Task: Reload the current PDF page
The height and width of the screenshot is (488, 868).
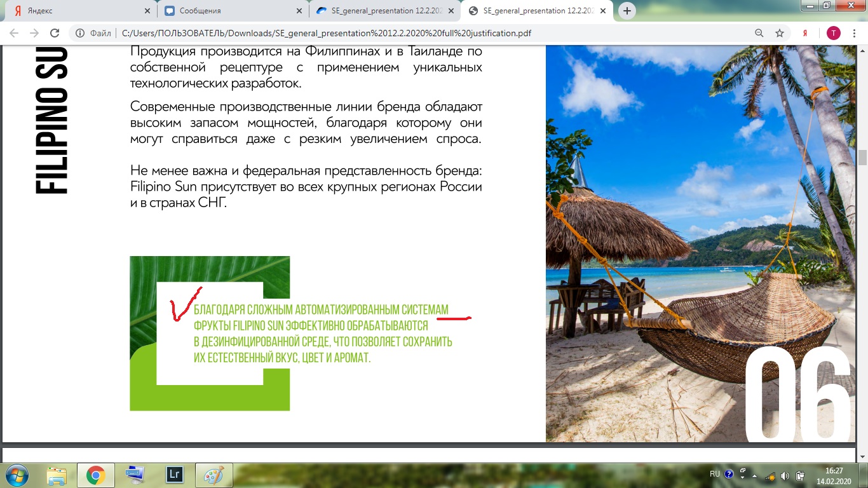Action: click(x=55, y=33)
